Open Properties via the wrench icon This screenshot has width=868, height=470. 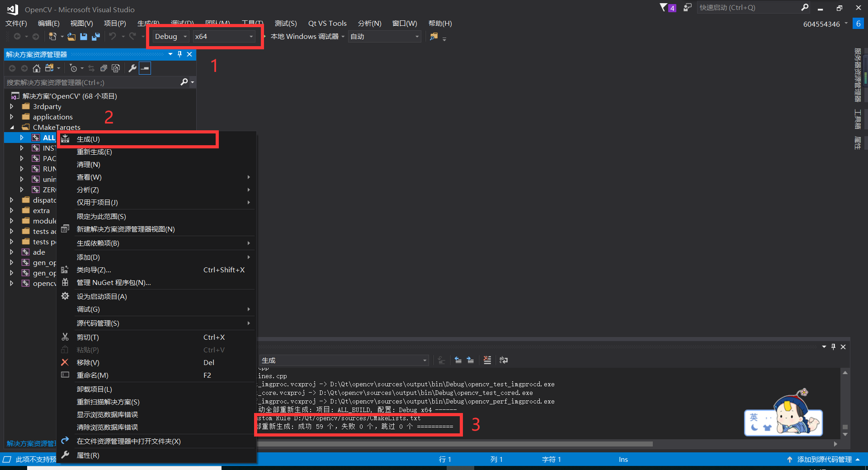point(132,68)
